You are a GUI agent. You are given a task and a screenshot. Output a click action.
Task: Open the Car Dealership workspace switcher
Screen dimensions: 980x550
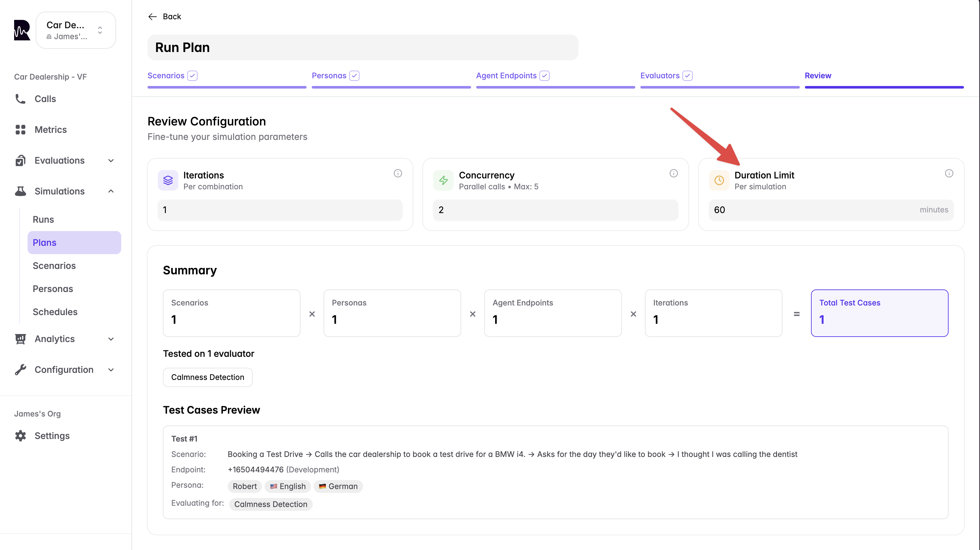pyautogui.click(x=76, y=30)
